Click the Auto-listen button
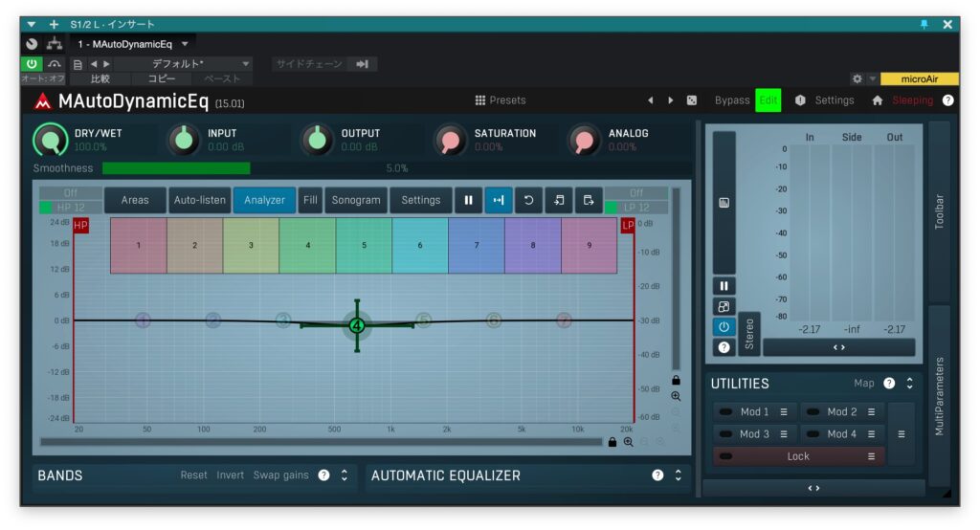This screenshot has height=530, width=980. [200, 200]
